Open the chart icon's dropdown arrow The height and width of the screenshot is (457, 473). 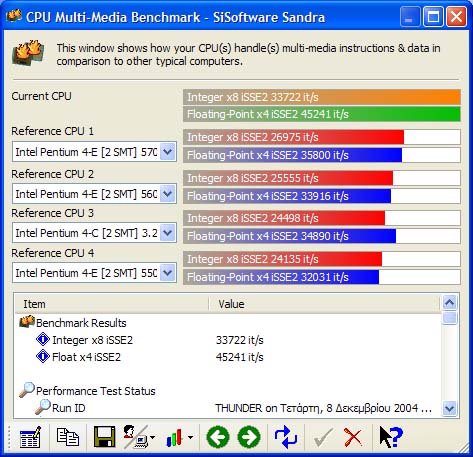pyautogui.click(x=190, y=437)
